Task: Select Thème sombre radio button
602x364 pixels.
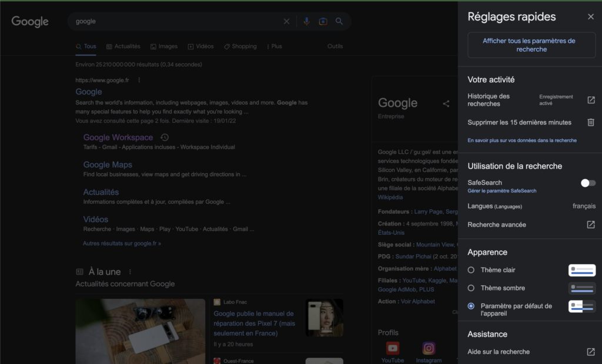Action: pyautogui.click(x=471, y=288)
